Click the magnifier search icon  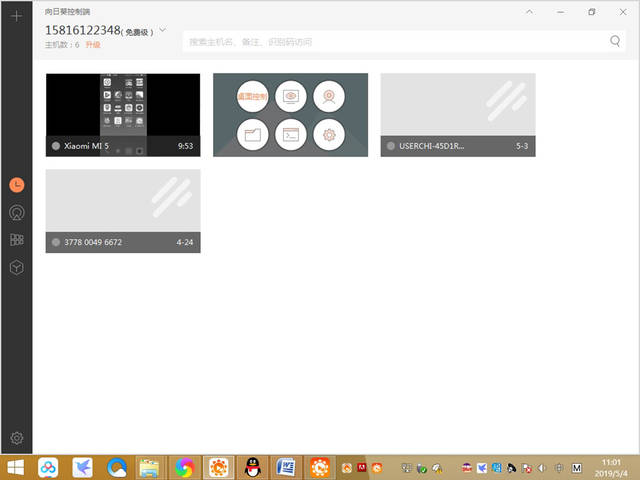pyautogui.click(x=615, y=41)
